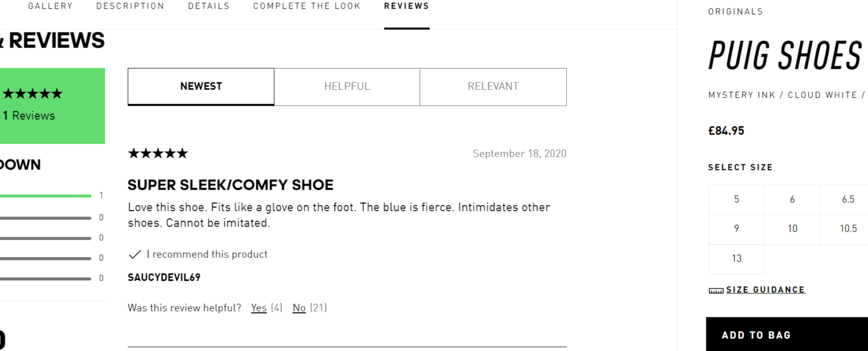Jump to the Gallery section

(x=50, y=6)
